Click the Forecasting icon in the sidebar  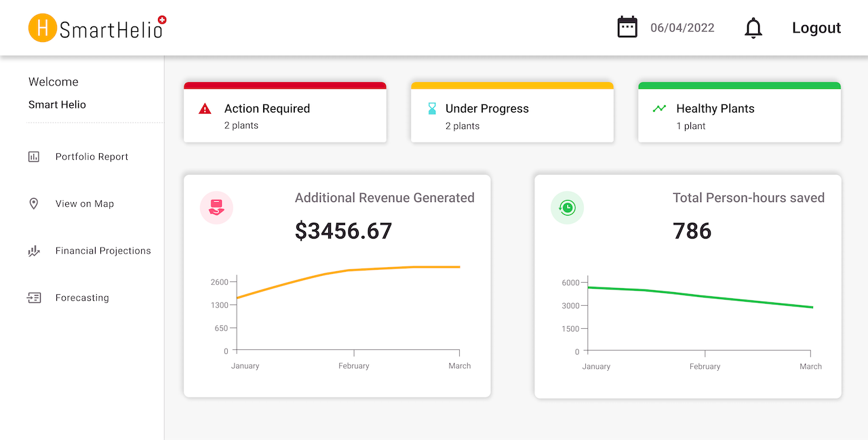[x=34, y=298]
